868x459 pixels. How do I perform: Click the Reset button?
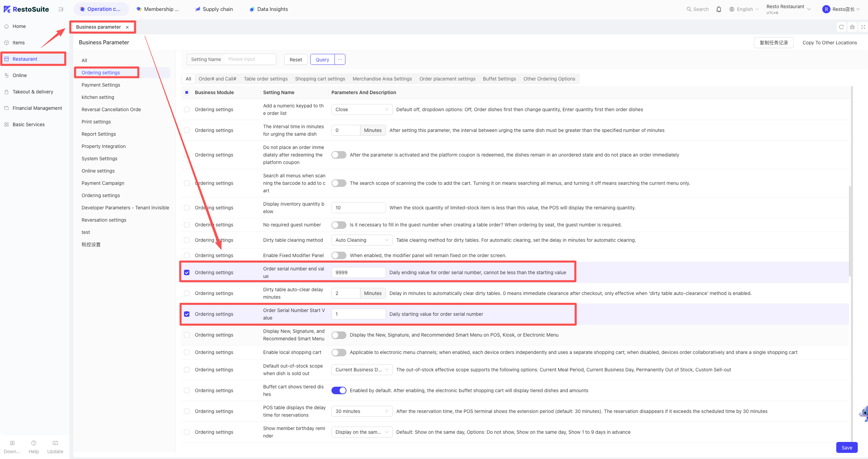(296, 59)
